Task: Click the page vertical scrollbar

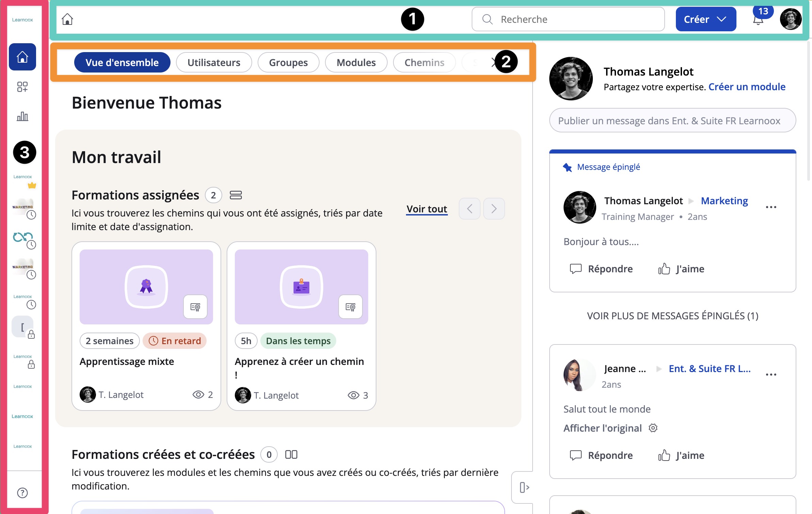Action: [x=809, y=112]
